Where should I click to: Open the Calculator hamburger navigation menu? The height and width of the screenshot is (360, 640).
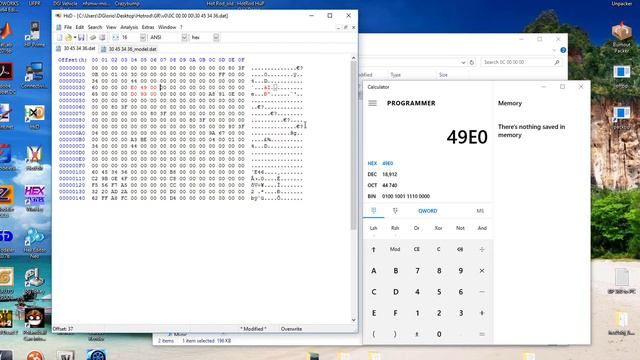[x=372, y=103]
